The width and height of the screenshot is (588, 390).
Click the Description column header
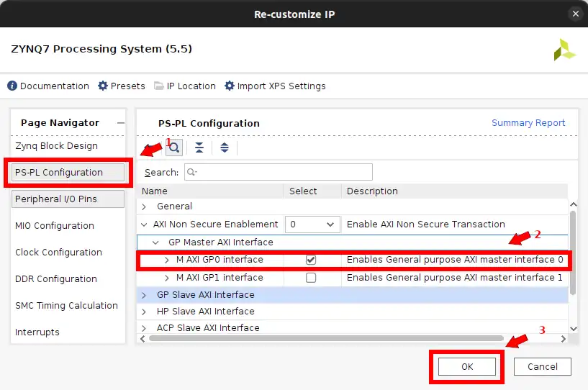[x=455, y=191]
